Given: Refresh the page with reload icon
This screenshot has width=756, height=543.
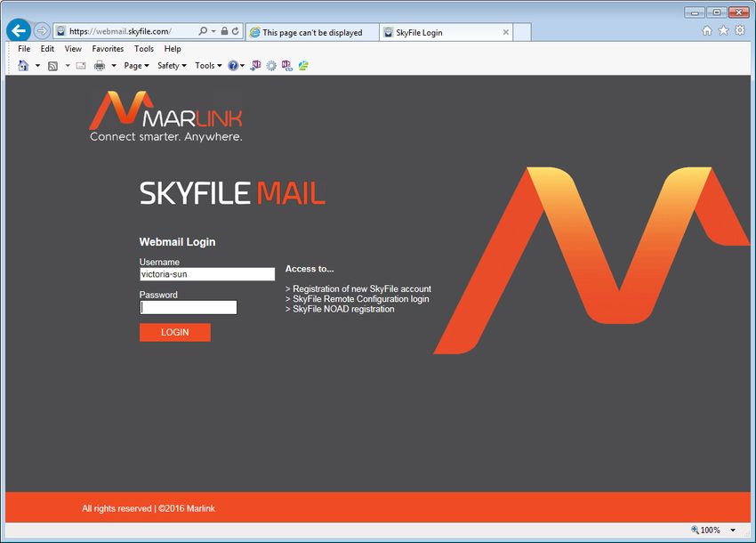Looking at the screenshot, I should pos(236,31).
